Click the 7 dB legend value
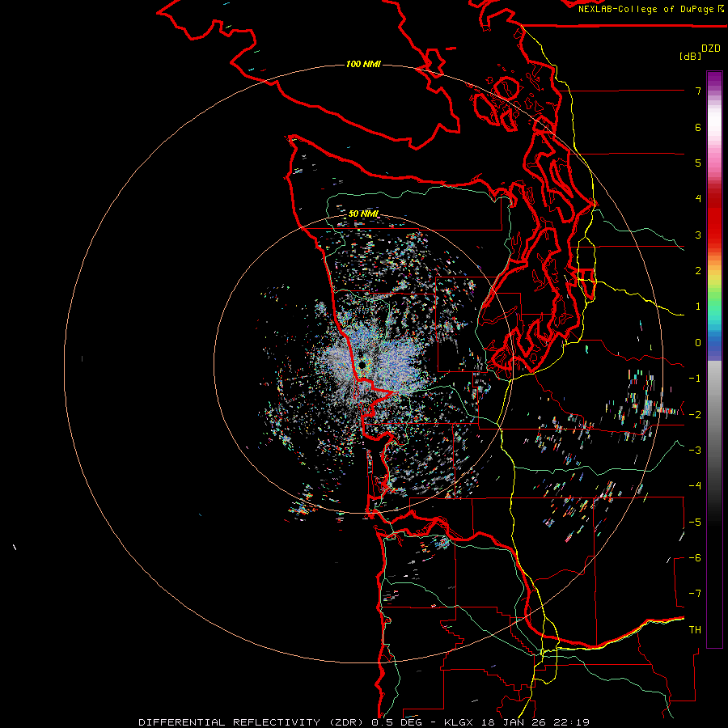 [698, 91]
